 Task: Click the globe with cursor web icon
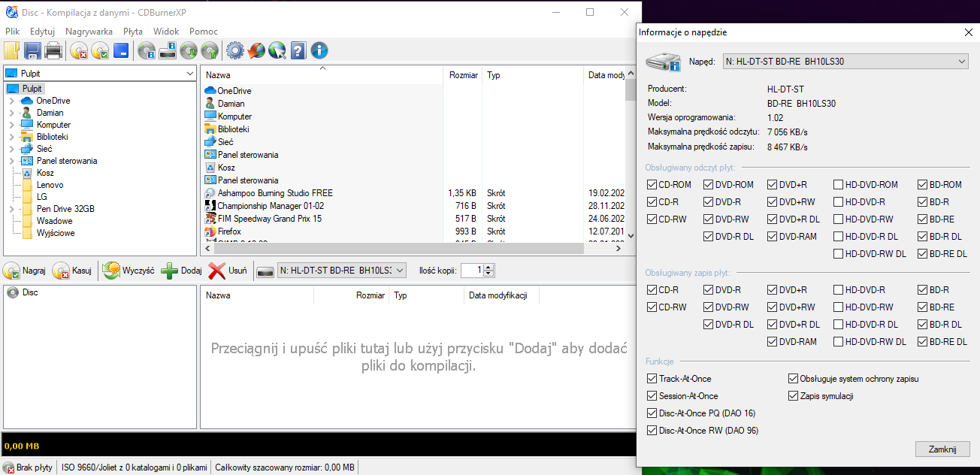277,51
